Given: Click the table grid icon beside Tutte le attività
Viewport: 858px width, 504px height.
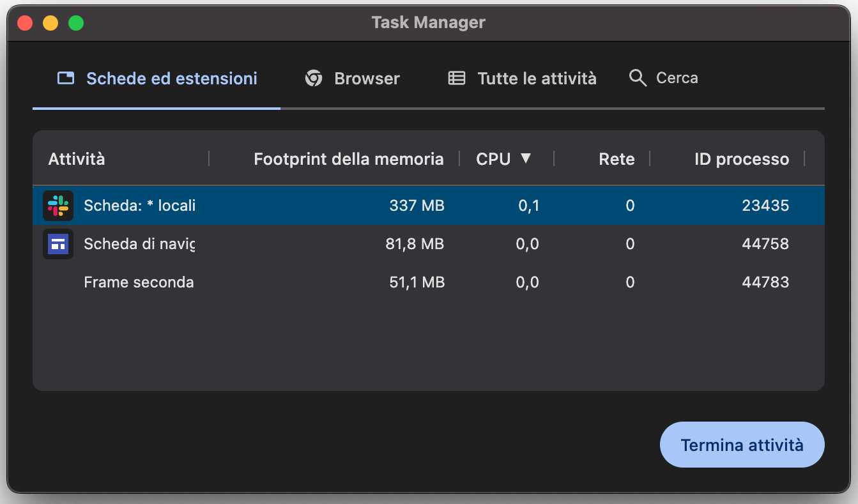Looking at the screenshot, I should (456, 77).
